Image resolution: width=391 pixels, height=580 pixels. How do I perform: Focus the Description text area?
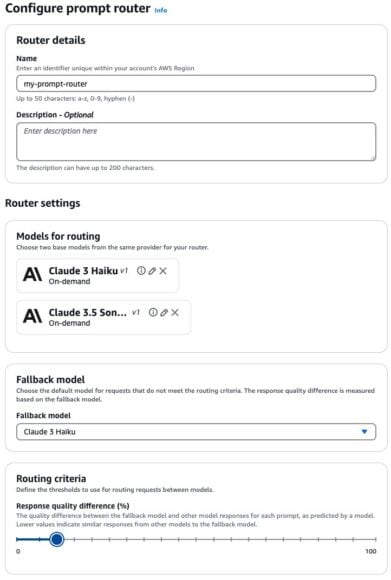click(x=196, y=142)
